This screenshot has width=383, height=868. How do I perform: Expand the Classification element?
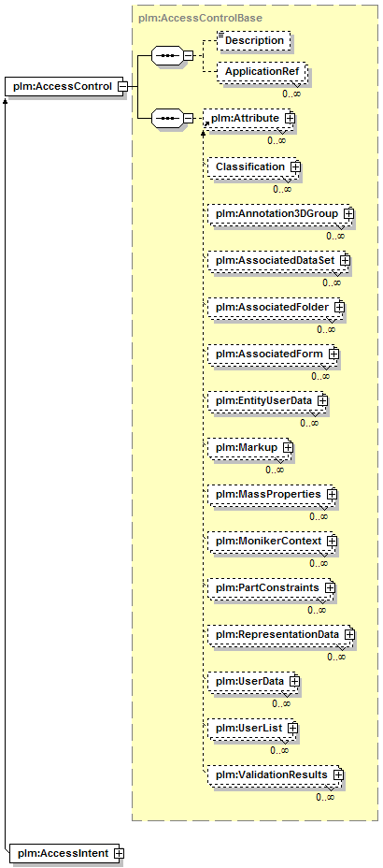coord(294,166)
